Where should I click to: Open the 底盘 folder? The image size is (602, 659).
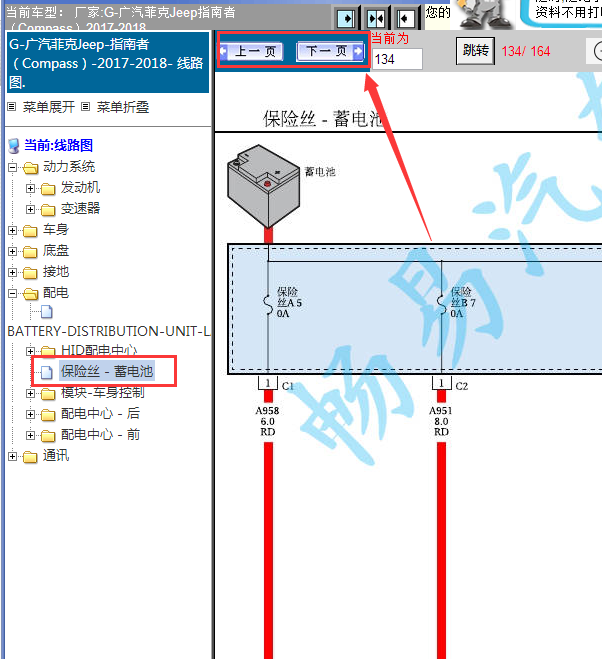pyautogui.click(x=55, y=250)
